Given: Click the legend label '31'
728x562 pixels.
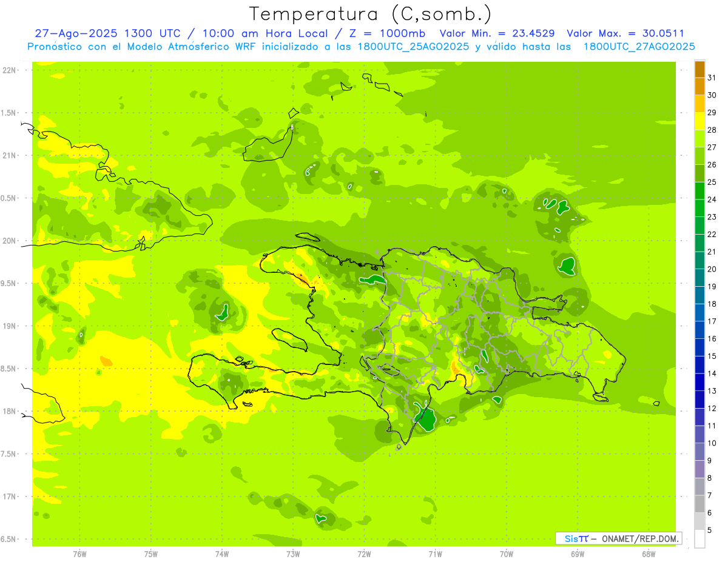Looking at the screenshot, I should (x=712, y=78).
